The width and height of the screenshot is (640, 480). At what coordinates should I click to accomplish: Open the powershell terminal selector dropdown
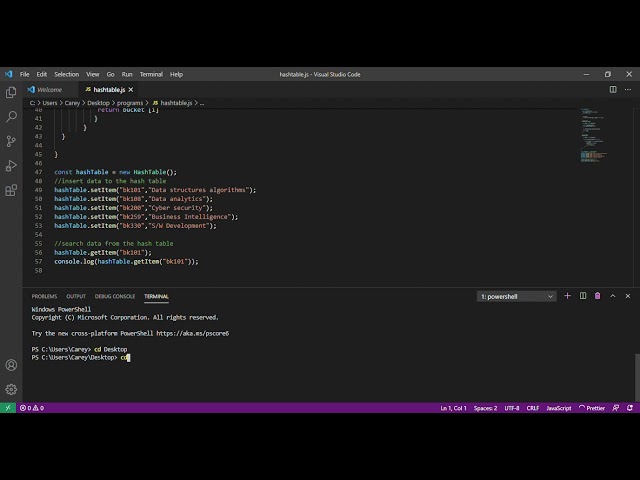pyautogui.click(x=516, y=296)
